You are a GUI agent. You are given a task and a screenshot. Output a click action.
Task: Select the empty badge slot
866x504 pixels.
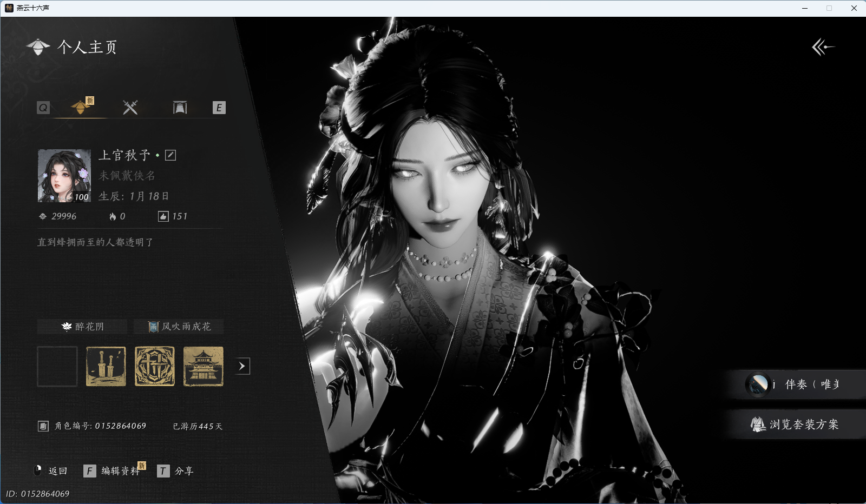[x=57, y=367]
